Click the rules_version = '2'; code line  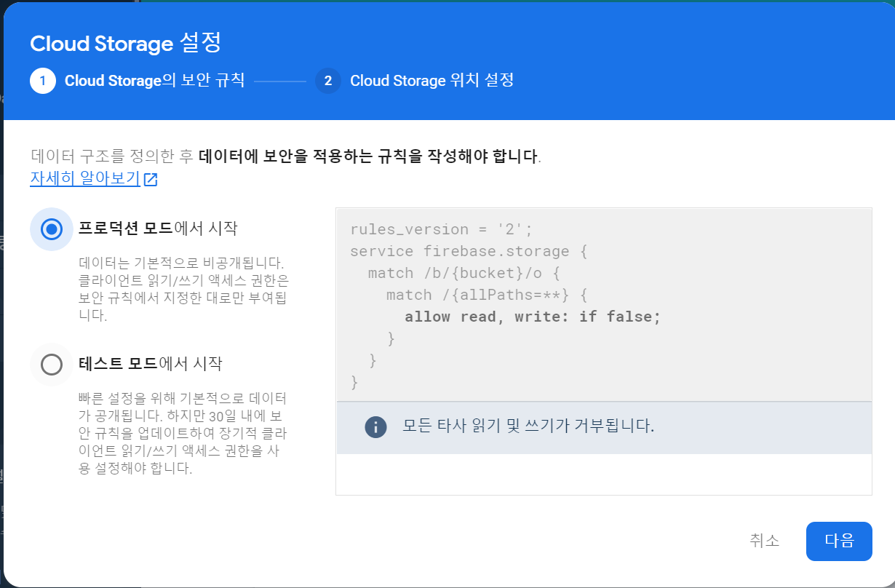point(442,229)
